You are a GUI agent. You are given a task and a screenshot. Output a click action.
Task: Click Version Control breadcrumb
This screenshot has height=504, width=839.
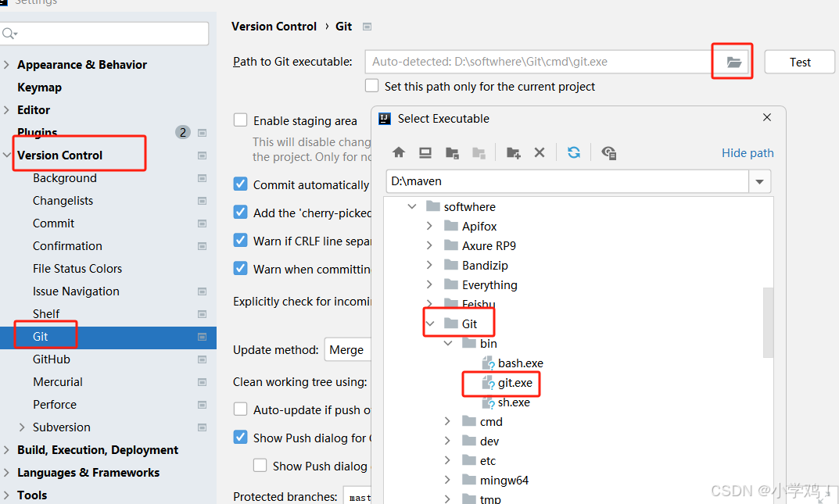pyautogui.click(x=274, y=27)
